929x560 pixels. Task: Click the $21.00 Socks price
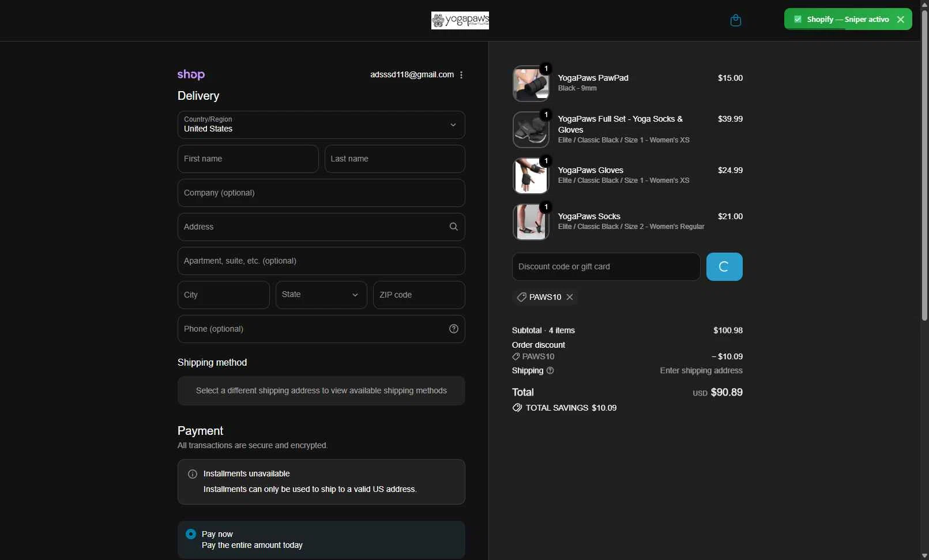point(730,216)
